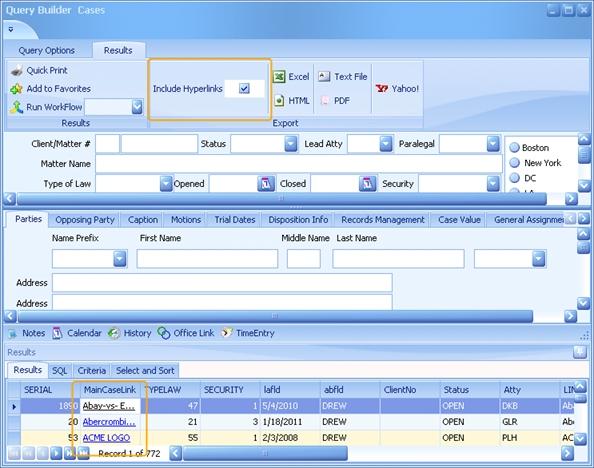This screenshot has height=468, width=594.
Task: Click the Parties panel horizontal scrollbar
Action: pos(275,316)
